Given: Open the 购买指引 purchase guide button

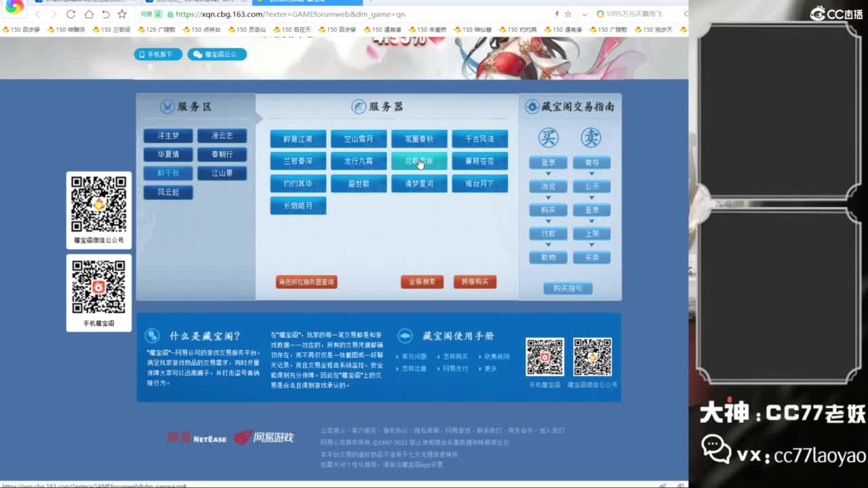Looking at the screenshot, I should click(x=568, y=289).
